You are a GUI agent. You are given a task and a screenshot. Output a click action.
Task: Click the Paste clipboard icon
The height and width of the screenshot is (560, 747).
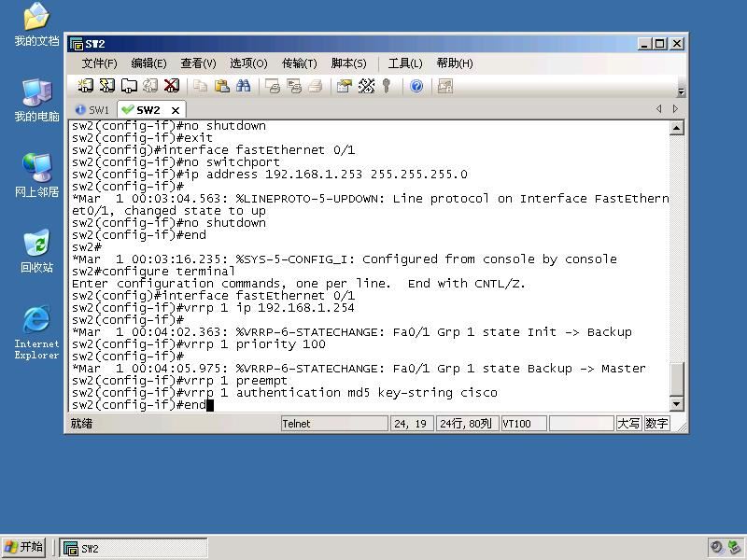pyautogui.click(x=221, y=86)
